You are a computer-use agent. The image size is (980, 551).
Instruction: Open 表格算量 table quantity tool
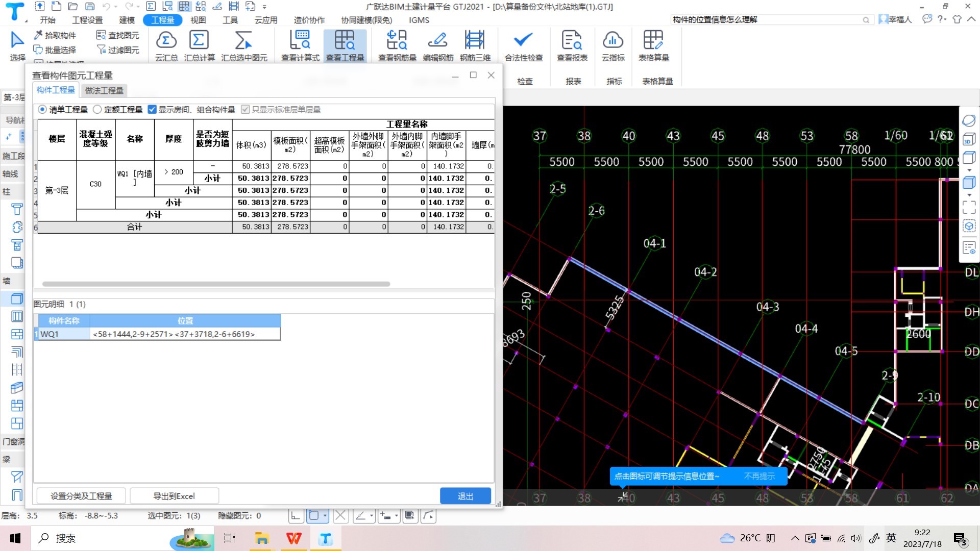click(654, 46)
